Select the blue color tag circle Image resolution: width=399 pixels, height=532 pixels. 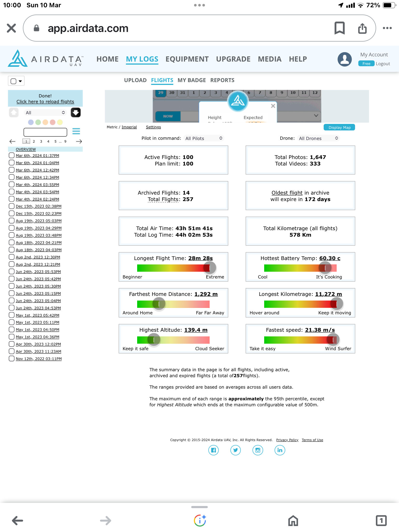coord(31,122)
